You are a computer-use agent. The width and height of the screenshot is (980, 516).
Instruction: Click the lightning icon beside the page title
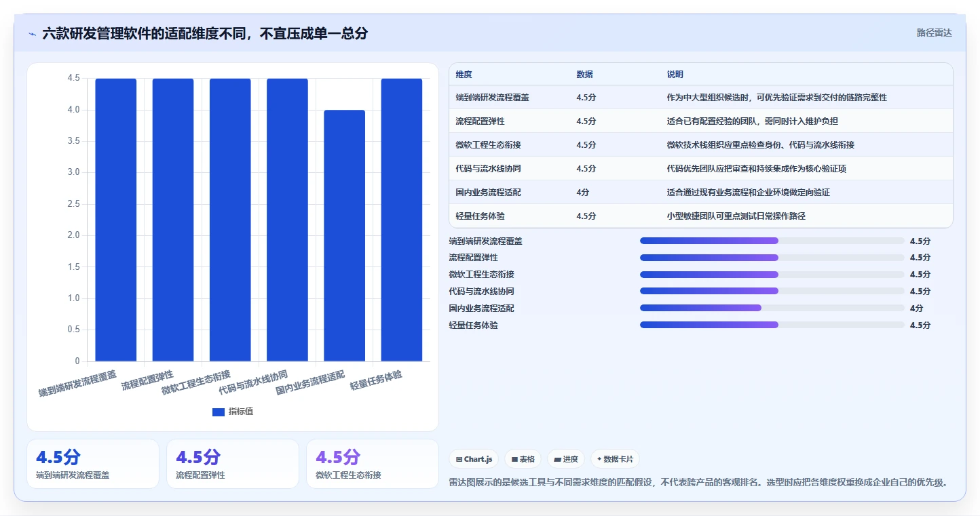coord(33,34)
